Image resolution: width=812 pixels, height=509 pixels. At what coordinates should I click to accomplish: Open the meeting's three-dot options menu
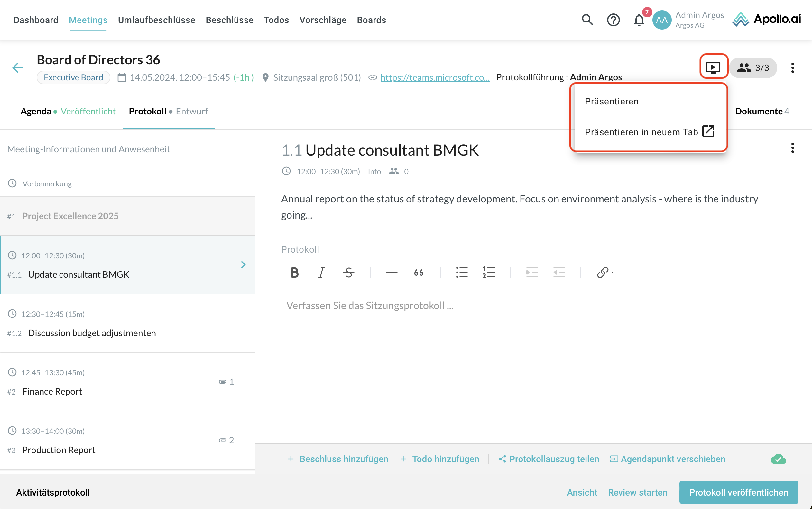[792, 68]
